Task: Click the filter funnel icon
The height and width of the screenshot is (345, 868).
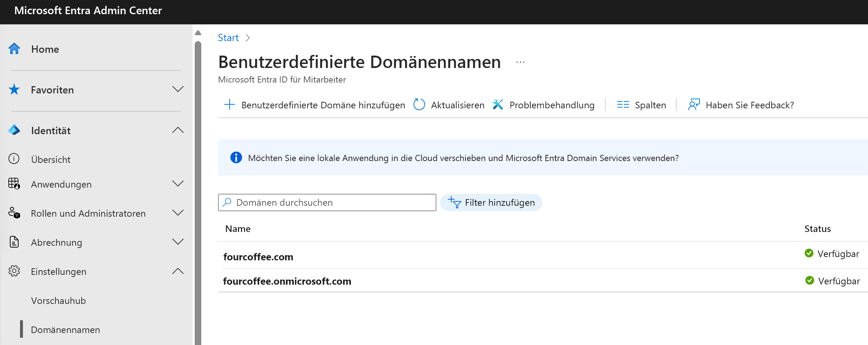Action: click(x=455, y=202)
